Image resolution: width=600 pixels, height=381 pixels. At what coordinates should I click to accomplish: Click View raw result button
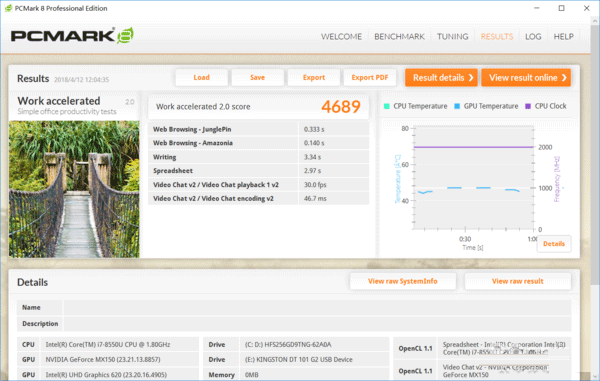click(x=518, y=281)
